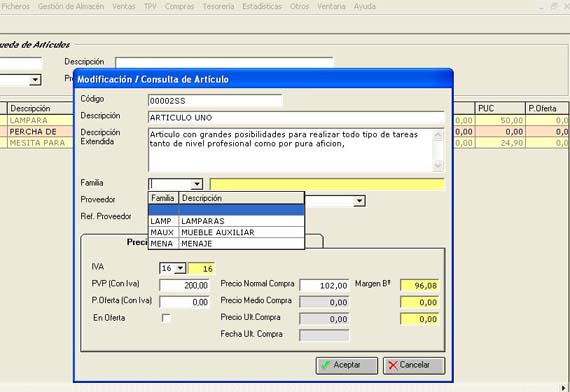570x392 pixels.
Task: Open the Ventas menu
Action: pos(124,6)
